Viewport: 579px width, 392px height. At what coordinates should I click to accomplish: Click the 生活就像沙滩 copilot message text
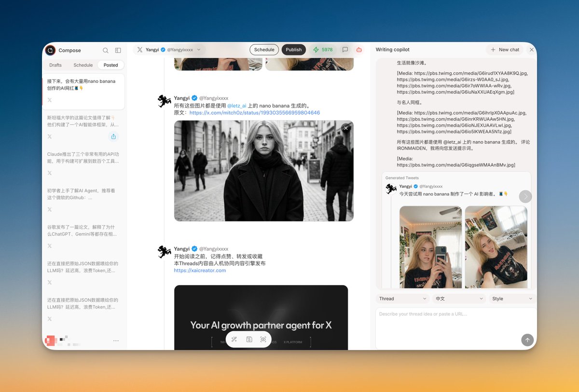[412, 63]
